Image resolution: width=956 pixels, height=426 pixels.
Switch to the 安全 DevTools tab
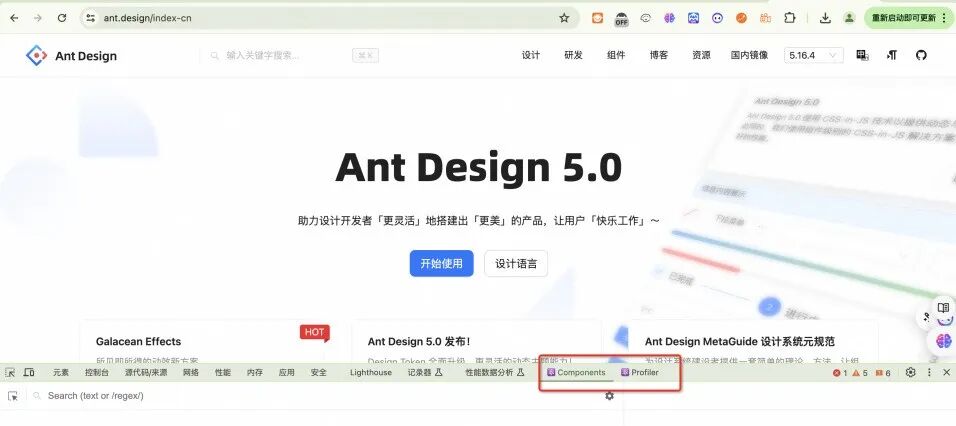coord(318,372)
